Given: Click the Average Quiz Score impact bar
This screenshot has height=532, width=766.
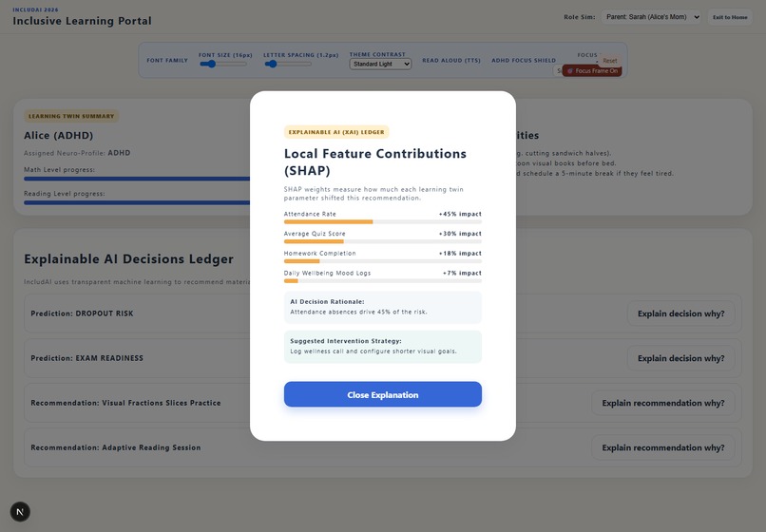Looking at the screenshot, I should pos(382,241).
